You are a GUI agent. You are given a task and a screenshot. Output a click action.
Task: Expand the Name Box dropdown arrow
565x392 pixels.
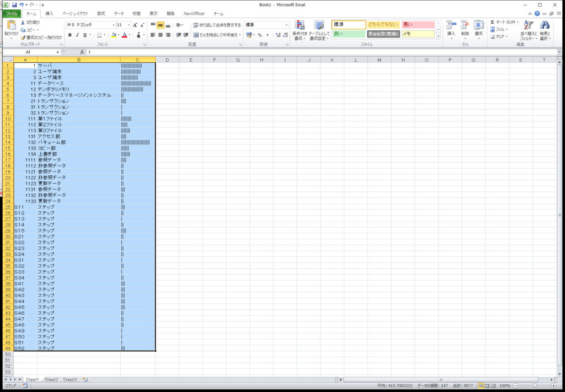coord(57,52)
